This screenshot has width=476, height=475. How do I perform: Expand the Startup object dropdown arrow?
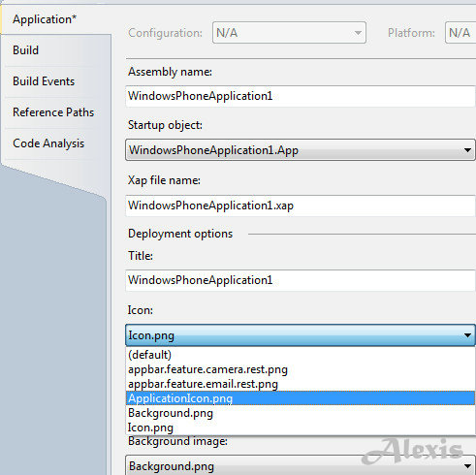[467, 150]
